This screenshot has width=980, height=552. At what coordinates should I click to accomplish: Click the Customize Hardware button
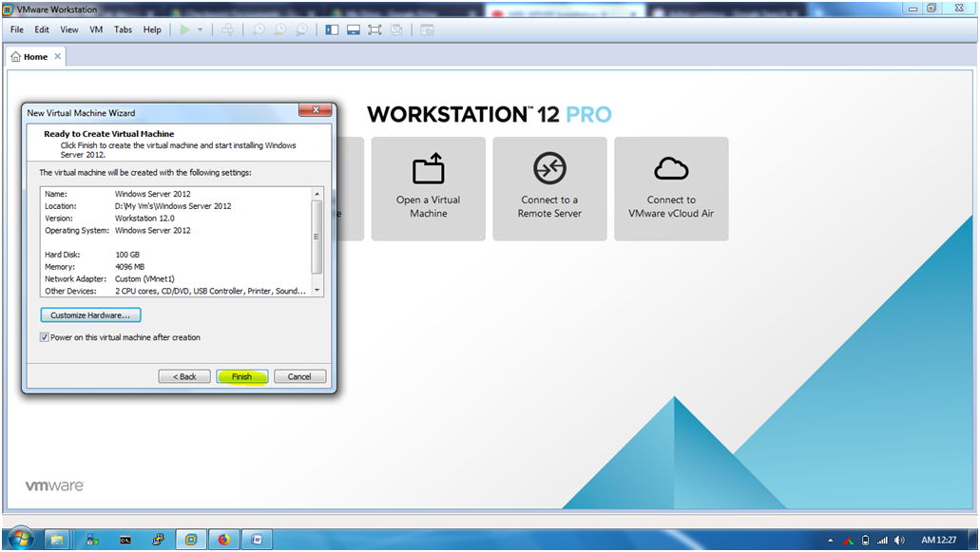(x=90, y=314)
